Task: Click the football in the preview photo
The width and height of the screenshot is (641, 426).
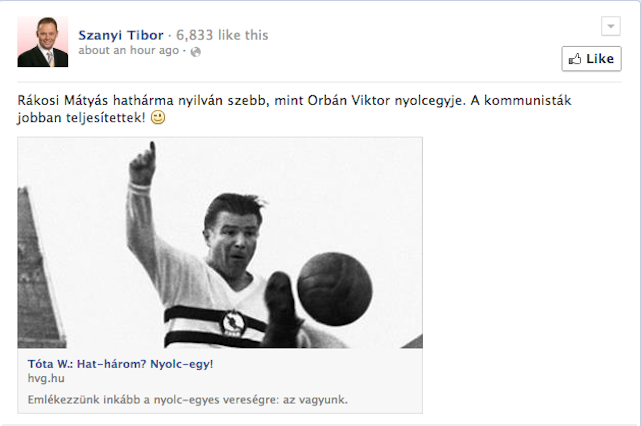Action: tap(335, 289)
